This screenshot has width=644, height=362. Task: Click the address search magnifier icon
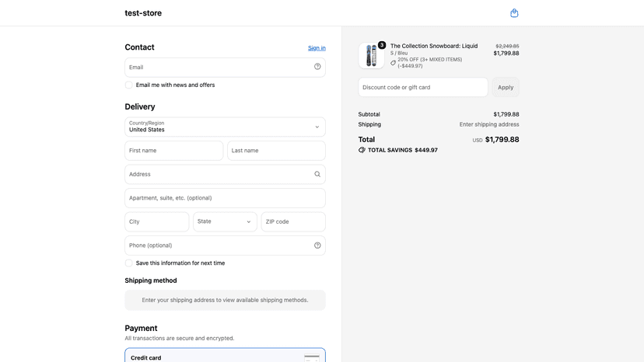coord(317,174)
